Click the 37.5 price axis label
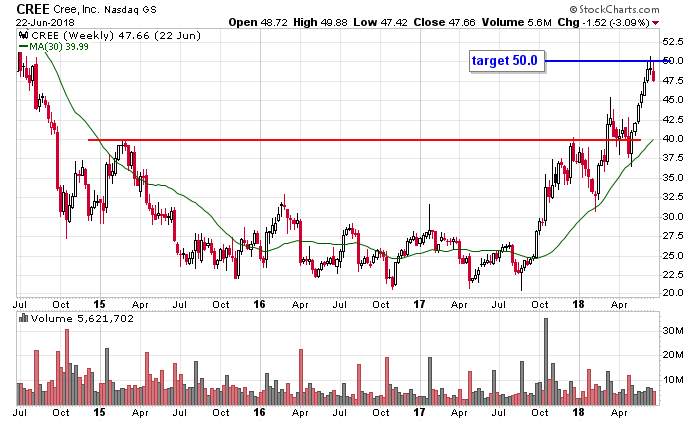This screenshot has height=421, width=700. point(673,158)
